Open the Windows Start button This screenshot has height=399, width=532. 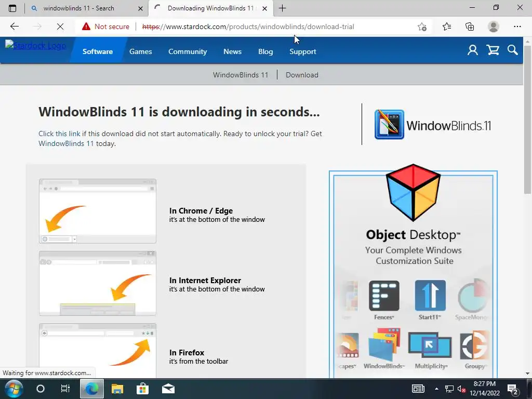pos(14,389)
